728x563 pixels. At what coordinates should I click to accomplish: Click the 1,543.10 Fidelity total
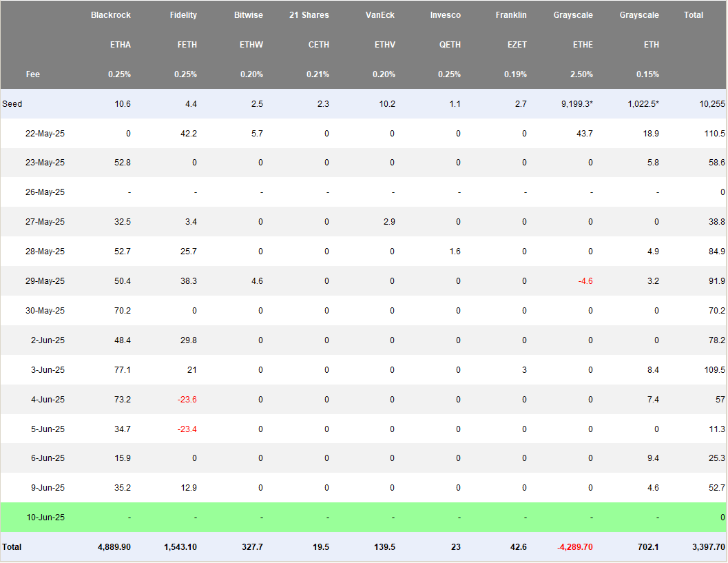click(x=180, y=547)
